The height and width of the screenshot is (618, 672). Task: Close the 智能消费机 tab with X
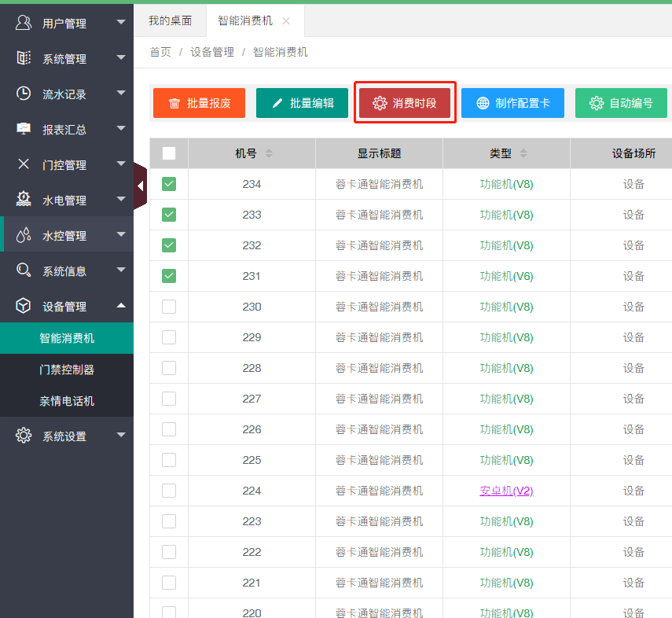tap(286, 21)
